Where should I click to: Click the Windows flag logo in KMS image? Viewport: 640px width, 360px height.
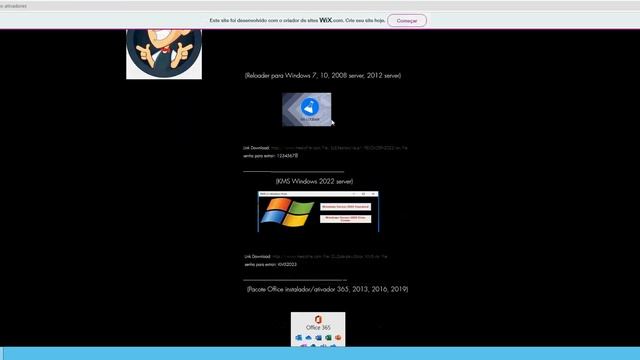click(x=287, y=212)
